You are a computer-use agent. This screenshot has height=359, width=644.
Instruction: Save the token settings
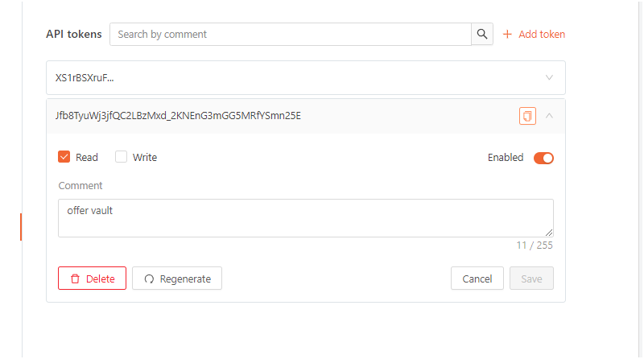(531, 279)
